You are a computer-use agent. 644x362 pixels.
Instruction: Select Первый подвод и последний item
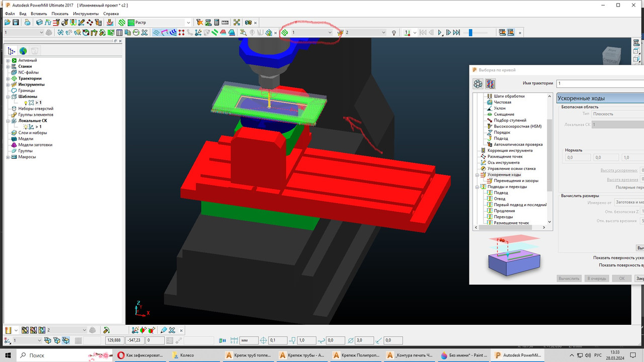click(x=520, y=205)
